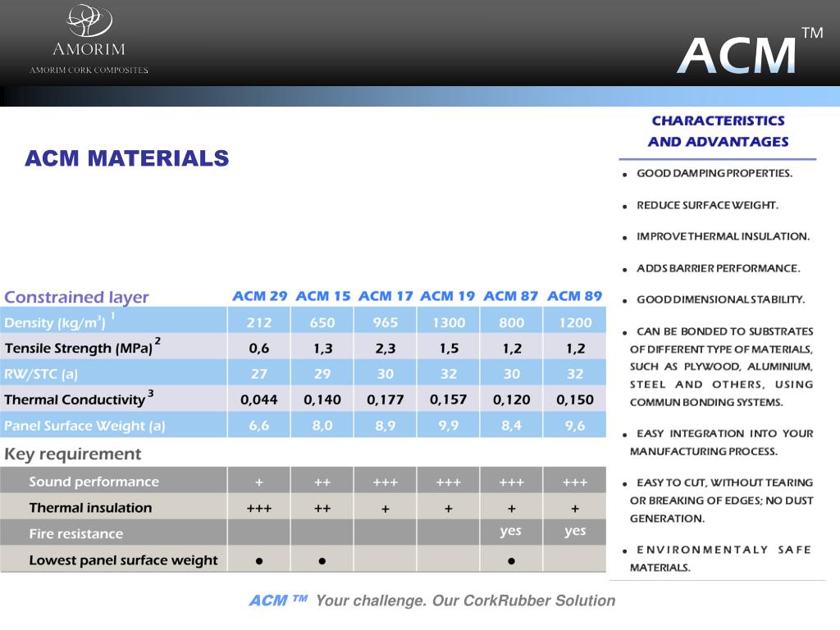Screen dimensions: 840x630
Task: Click the Constrained layer section heading
Action: 76,297
